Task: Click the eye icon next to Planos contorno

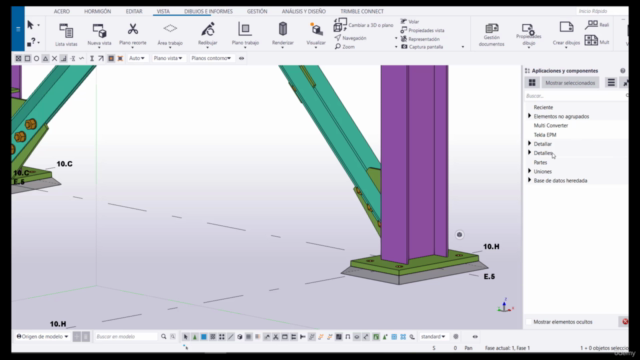Action: pyautogui.click(x=242, y=58)
